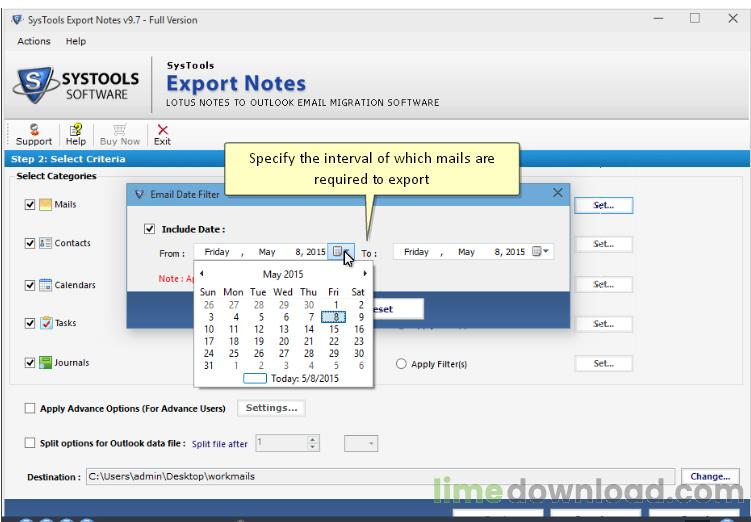
Task: Select May 31 in the calendar
Action: tap(209, 365)
